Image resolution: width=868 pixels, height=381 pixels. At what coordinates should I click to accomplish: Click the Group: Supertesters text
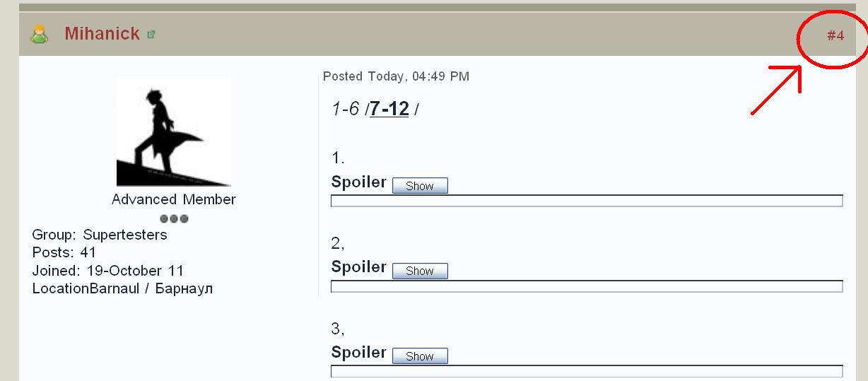(100, 235)
